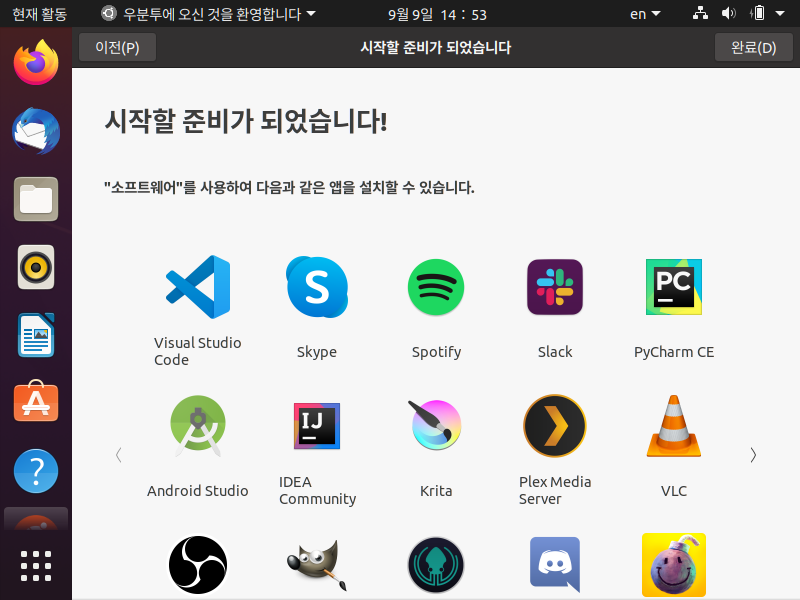Screen dimensions: 800x600
Task: Click the Spotify label text
Action: click(x=436, y=352)
